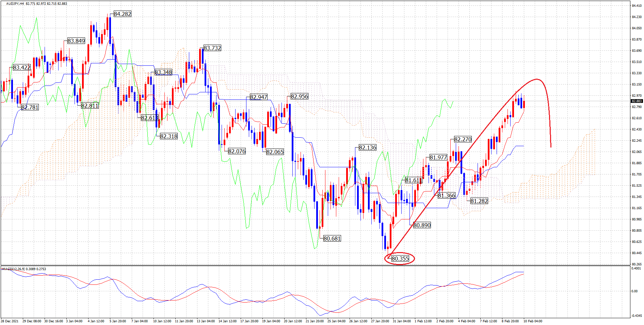
Task: Click the MACD(12,26,9) indicator label
Action: [x=24, y=269]
